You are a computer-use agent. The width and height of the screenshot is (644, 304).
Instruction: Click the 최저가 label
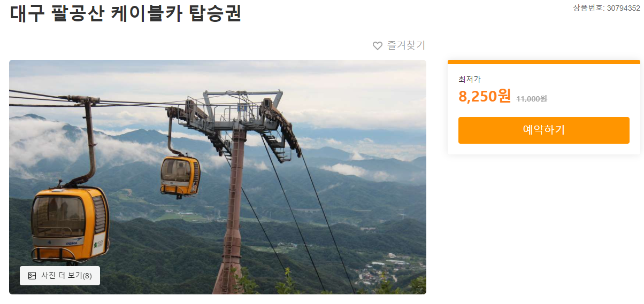point(470,79)
